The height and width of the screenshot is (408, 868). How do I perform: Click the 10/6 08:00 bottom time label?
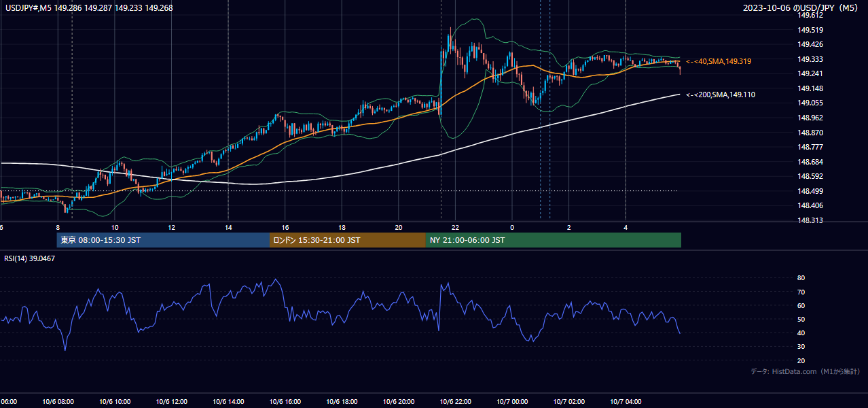point(58,402)
